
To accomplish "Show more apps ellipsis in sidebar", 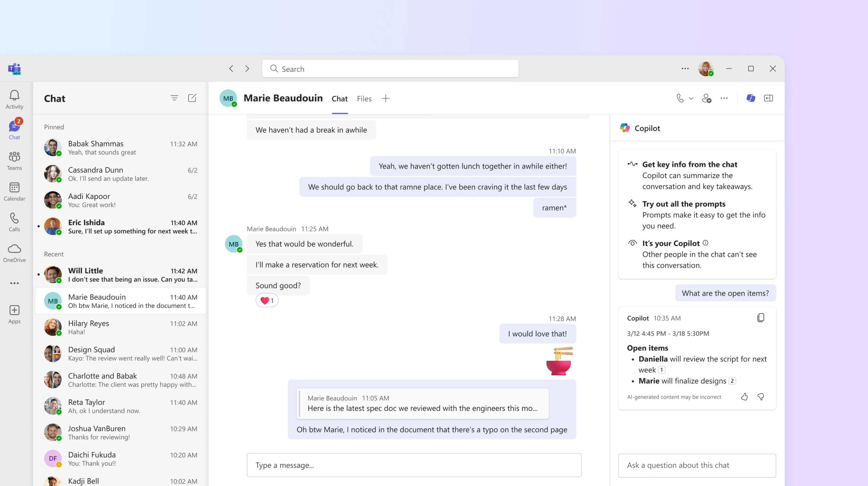I will 14,283.
